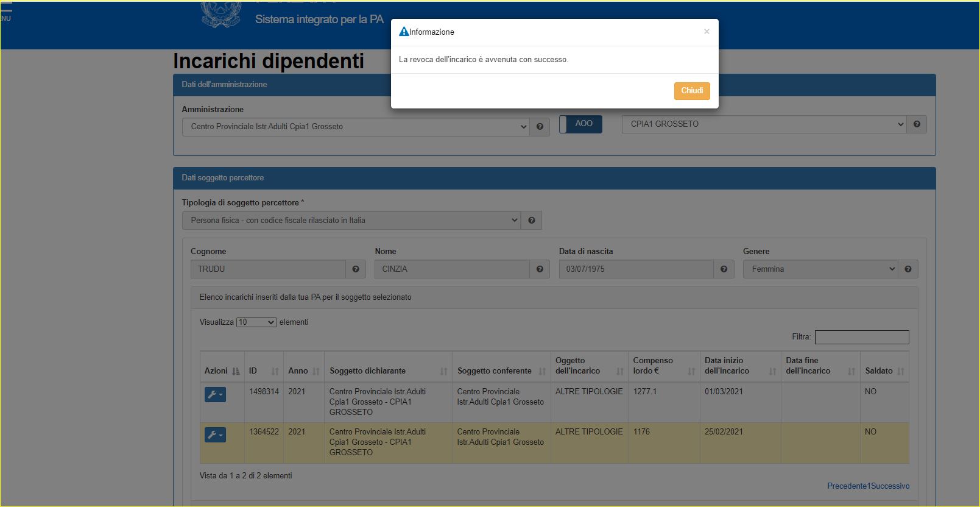Click help icon beside Cognome field

pos(356,269)
